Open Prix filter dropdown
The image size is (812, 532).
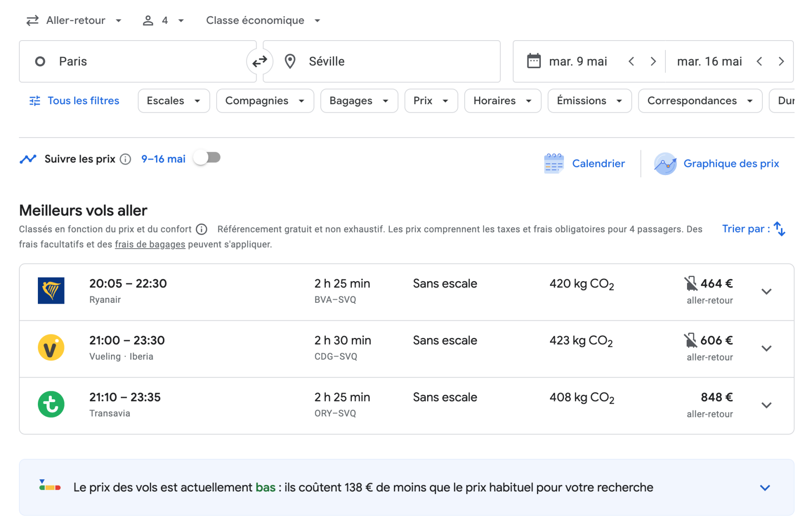tap(431, 101)
